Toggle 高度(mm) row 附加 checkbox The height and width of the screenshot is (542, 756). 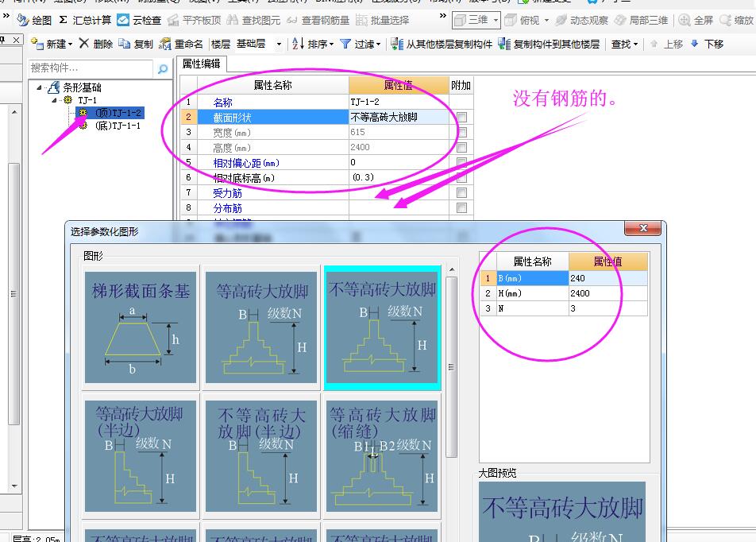tap(462, 147)
